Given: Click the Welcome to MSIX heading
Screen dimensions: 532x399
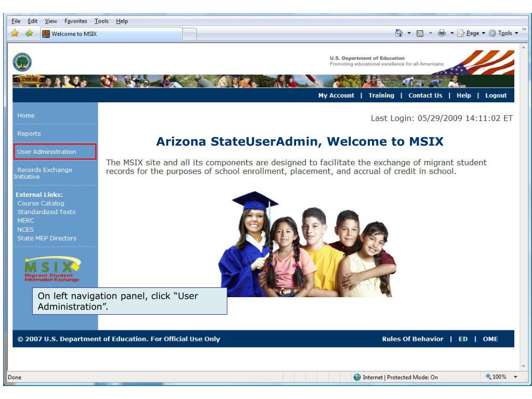Looking at the screenshot, I should pyautogui.click(x=300, y=141).
